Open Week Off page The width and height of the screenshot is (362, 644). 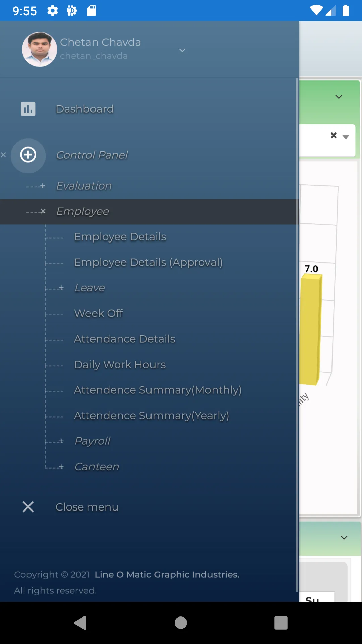[x=99, y=313]
